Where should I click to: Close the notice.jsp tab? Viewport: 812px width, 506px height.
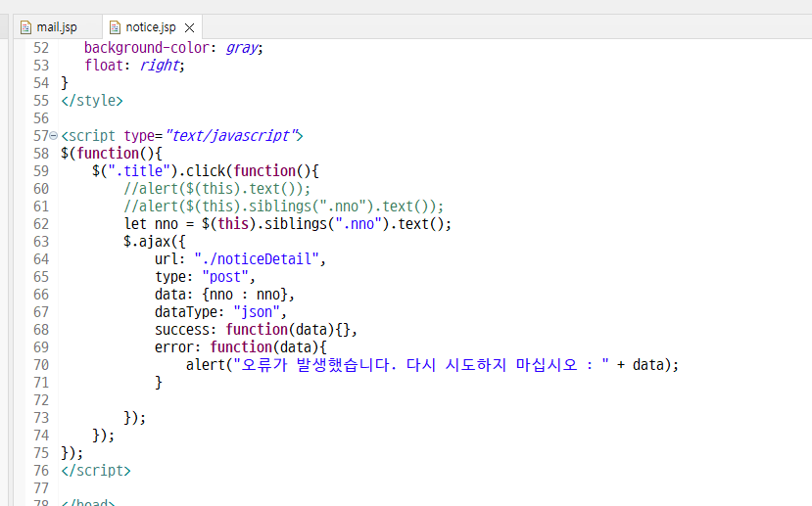click(190, 27)
